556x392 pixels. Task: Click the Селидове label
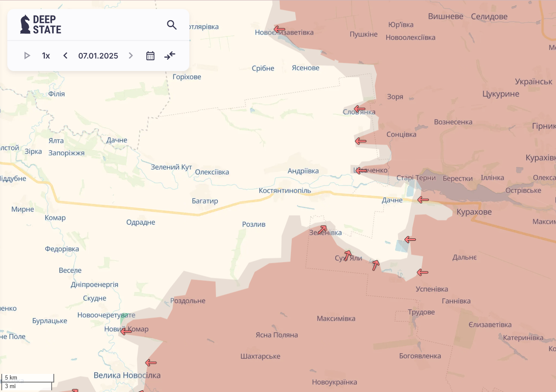[x=489, y=16]
